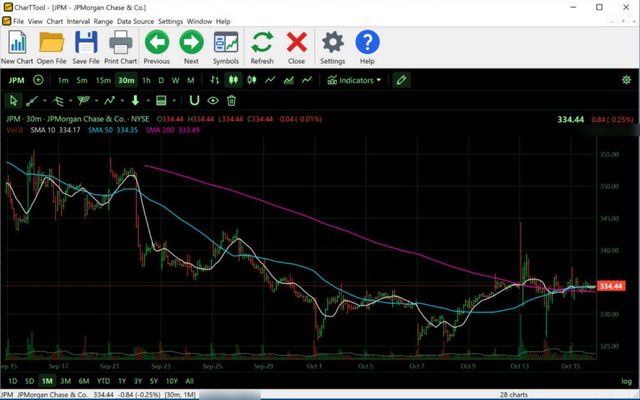Expand the rectangle tool dropdown arrow
The width and height of the screenshot is (640, 400).
174,100
